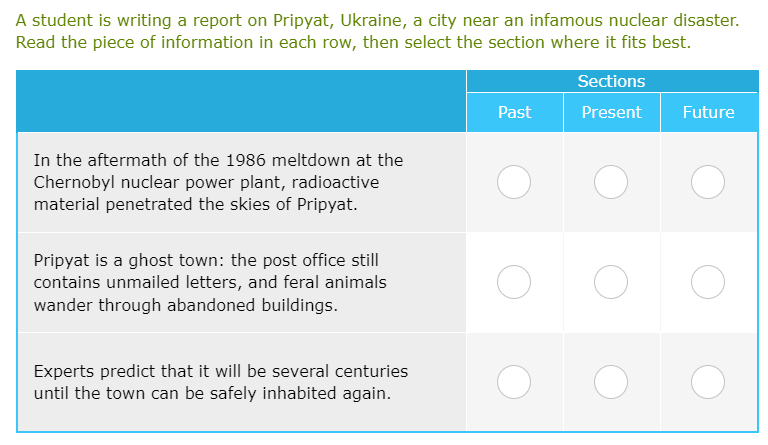Click the 'In the aftermath' statement text
Image resolution: width=768 pixels, height=445 pixels.
pos(218,182)
